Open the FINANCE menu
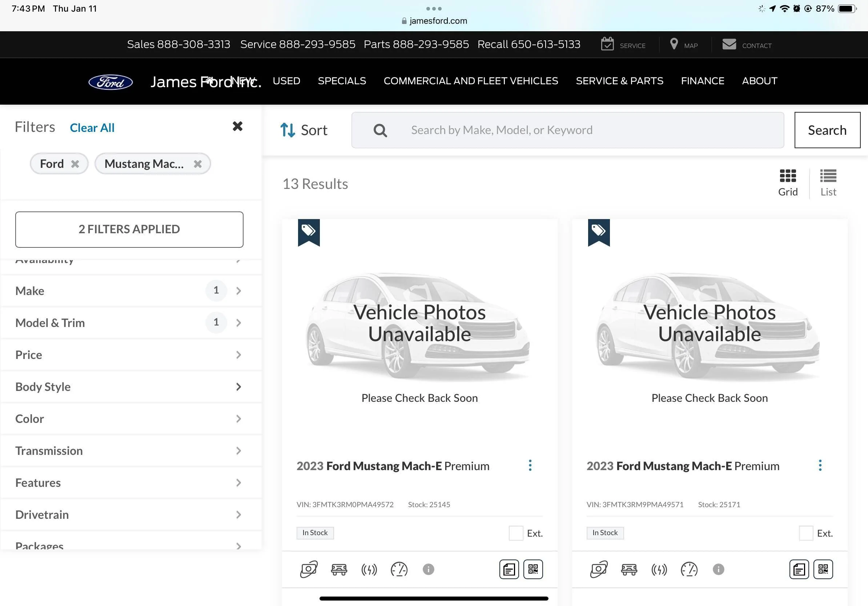 click(702, 81)
